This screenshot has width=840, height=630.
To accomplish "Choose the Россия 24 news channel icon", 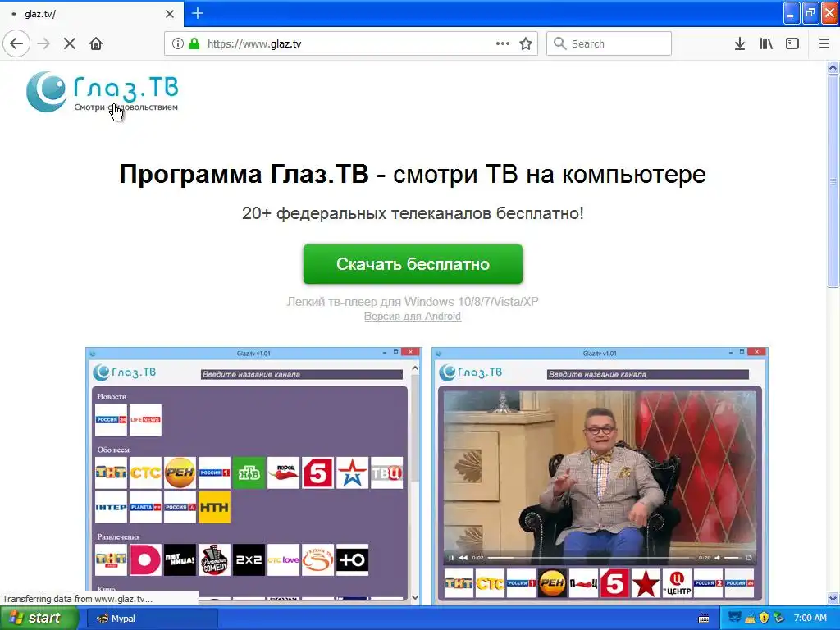I will (x=111, y=420).
